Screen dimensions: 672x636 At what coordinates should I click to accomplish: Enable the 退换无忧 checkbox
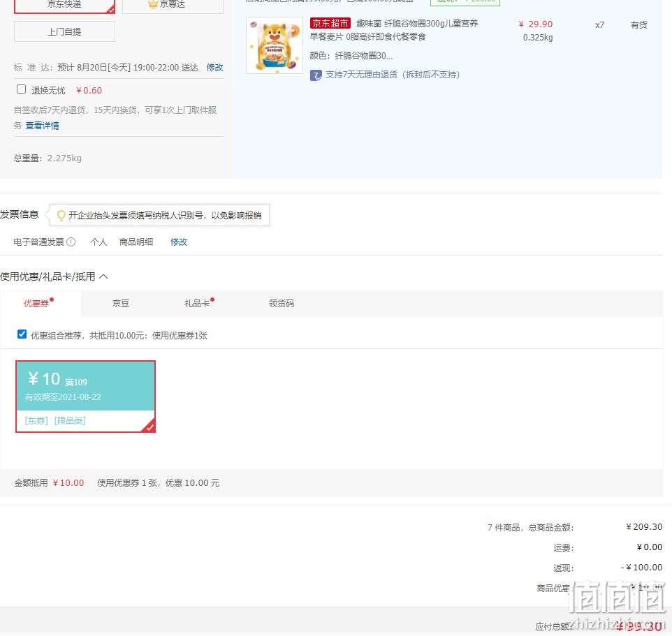(21, 89)
